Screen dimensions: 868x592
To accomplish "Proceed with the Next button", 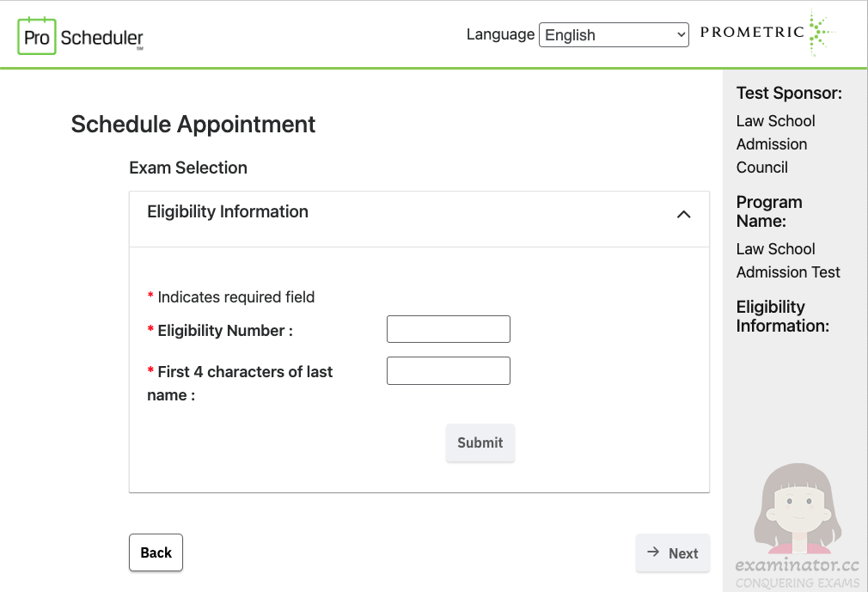I will (x=673, y=552).
